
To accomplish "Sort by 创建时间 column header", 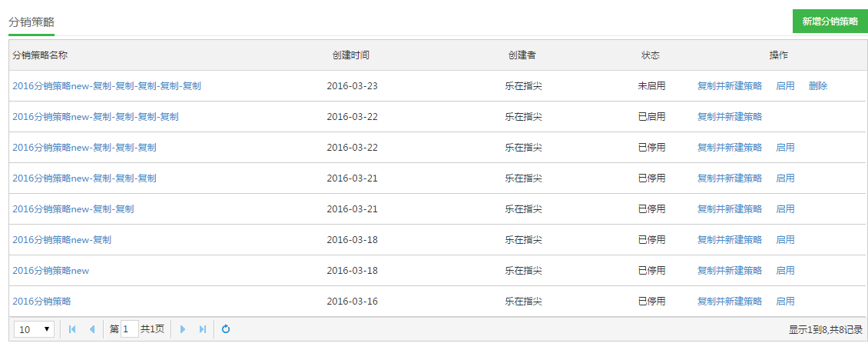I will point(351,55).
